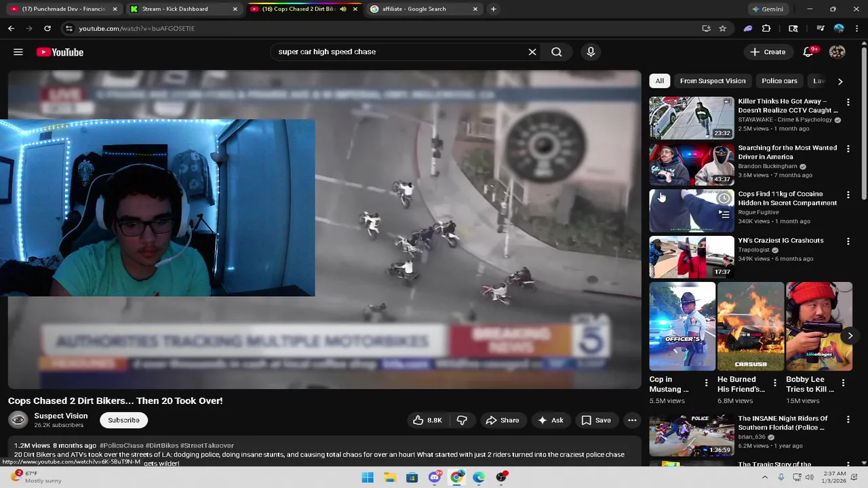This screenshot has height=488, width=868.
Task: Open a new browser tab
Action: point(493,9)
